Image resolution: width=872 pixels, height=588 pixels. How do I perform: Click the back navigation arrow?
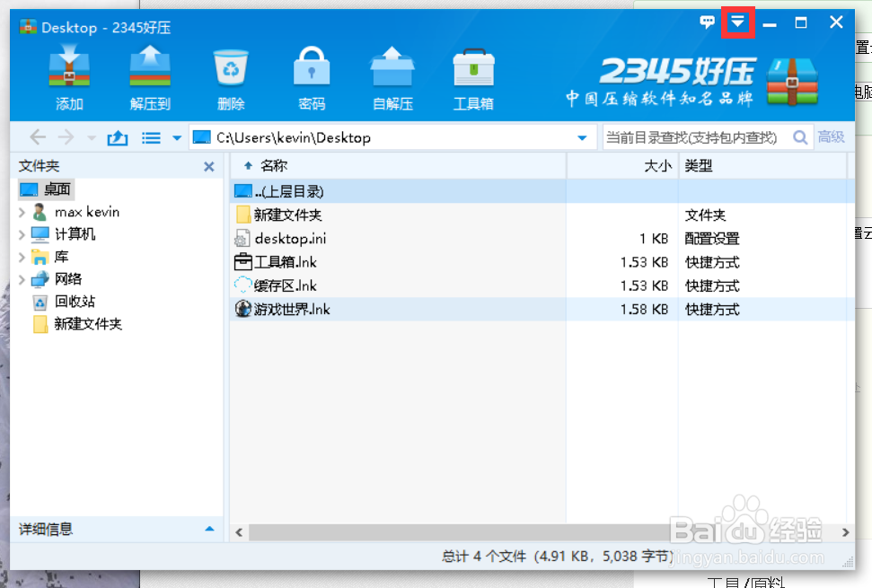pyautogui.click(x=36, y=137)
